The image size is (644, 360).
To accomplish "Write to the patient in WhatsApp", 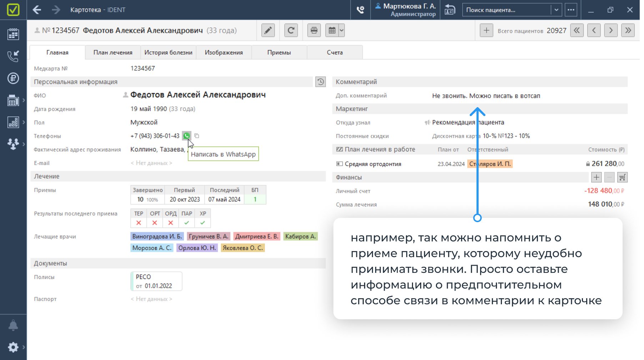I will [186, 136].
